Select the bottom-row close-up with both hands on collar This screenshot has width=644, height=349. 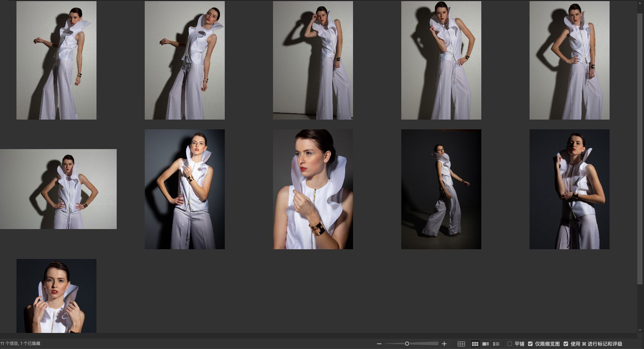(x=56, y=296)
